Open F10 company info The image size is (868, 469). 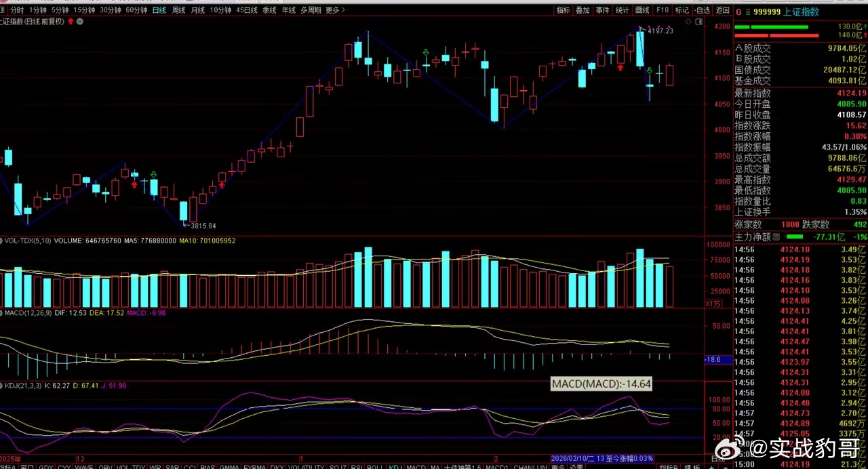(x=663, y=10)
